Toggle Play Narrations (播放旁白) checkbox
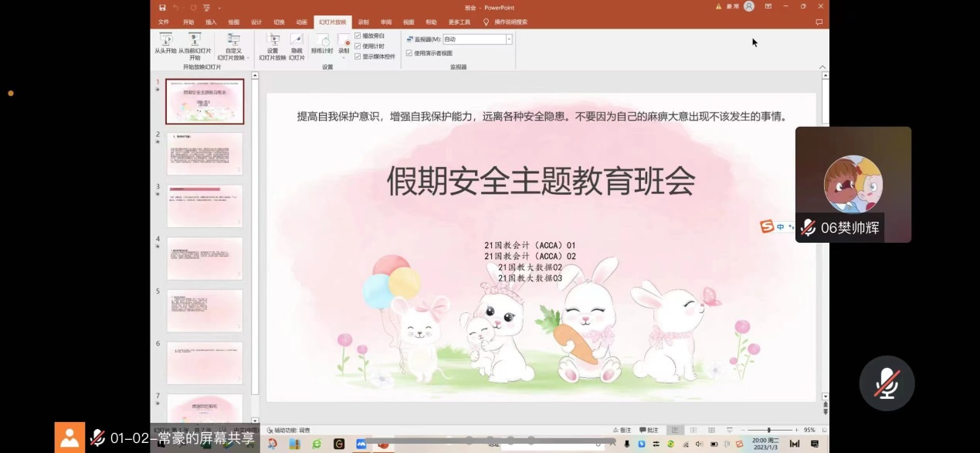The width and height of the screenshot is (980, 453). [x=358, y=36]
